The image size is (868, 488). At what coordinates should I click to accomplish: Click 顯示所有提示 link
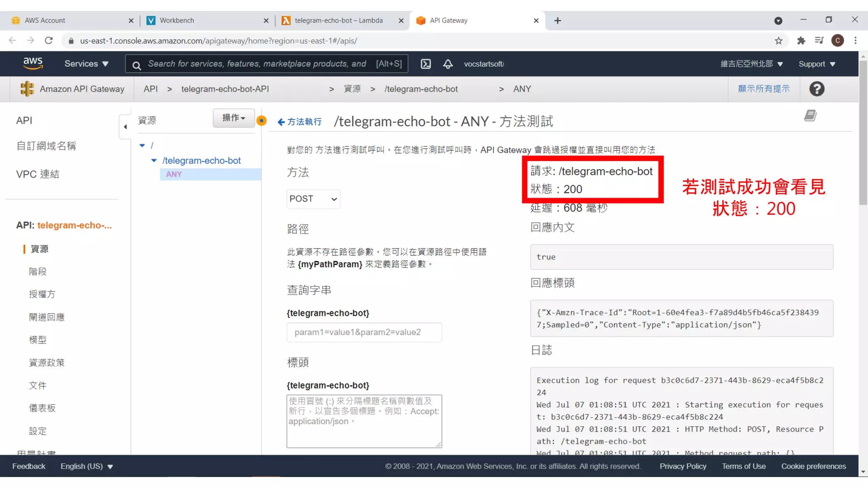pos(764,89)
